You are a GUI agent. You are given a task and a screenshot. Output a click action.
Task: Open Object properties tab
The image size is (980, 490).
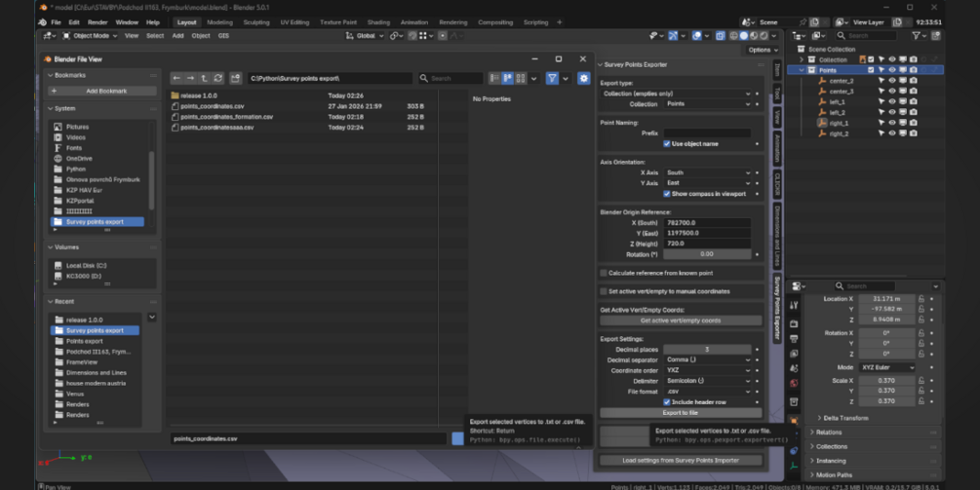coord(794,421)
